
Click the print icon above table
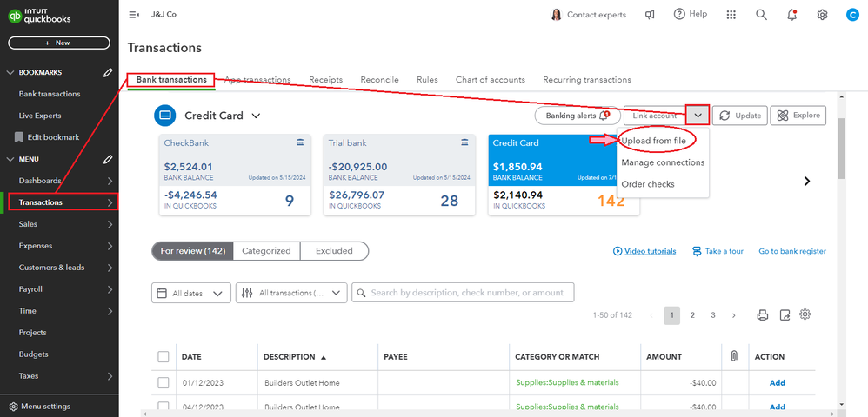click(763, 315)
